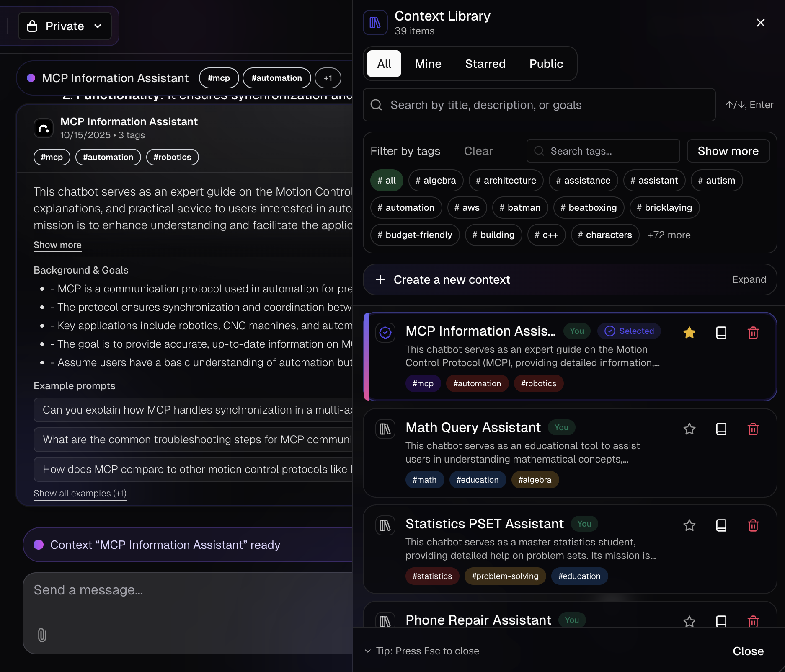Open the Private visibility dropdown
The width and height of the screenshot is (785, 672).
(x=65, y=26)
